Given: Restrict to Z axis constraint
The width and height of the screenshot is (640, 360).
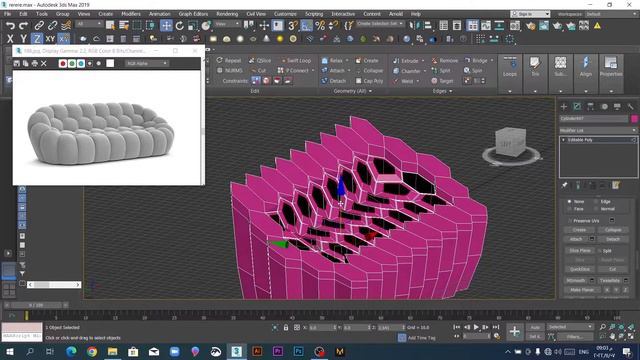Looking at the screenshot, I should click(x=37, y=39).
